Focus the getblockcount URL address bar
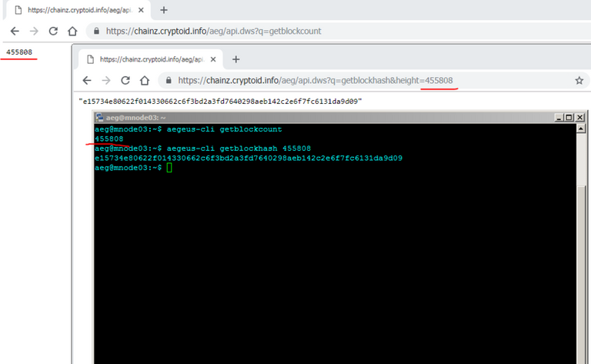Viewport: 591px width, 364px height. pyautogui.click(x=339, y=31)
